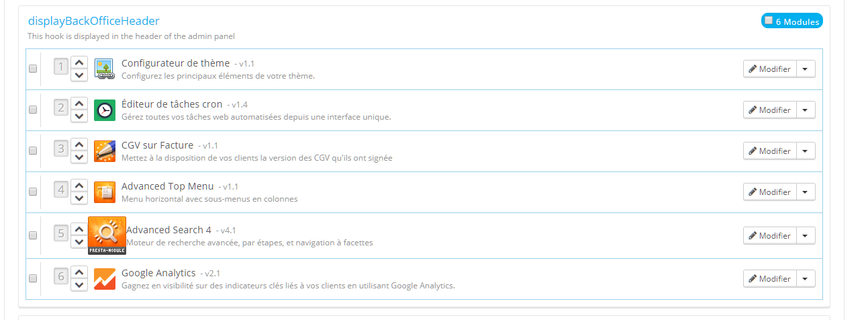Click the Google Analytics module icon

105,279
